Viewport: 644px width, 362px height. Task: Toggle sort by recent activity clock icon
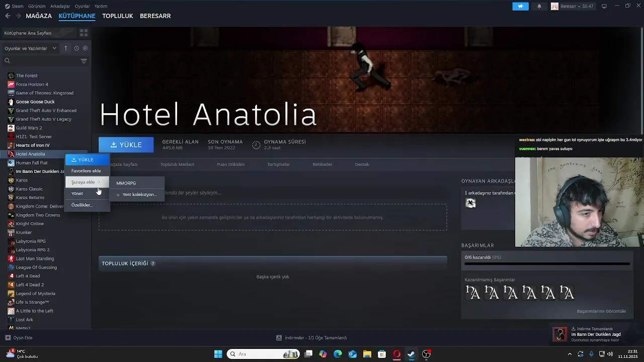coord(76,48)
